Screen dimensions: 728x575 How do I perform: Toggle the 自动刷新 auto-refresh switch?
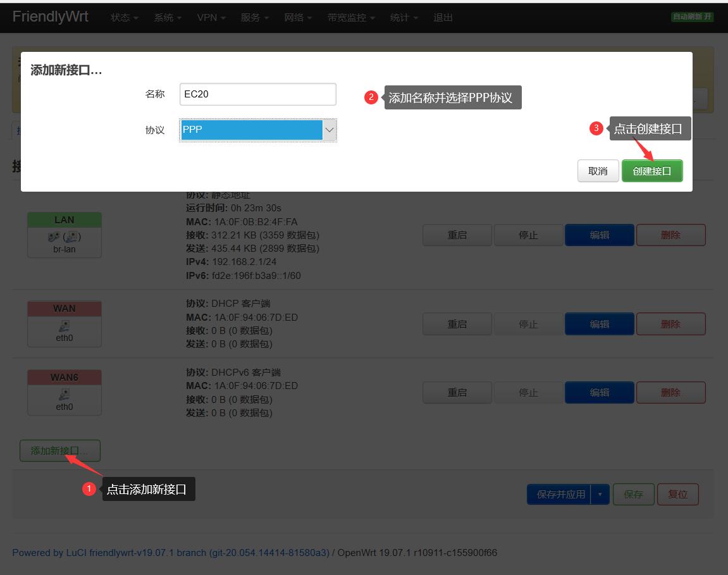[x=692, y=17]
